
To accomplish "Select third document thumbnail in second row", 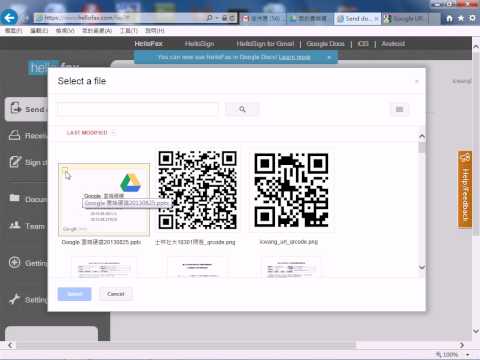I will click(x=291, y=267).
